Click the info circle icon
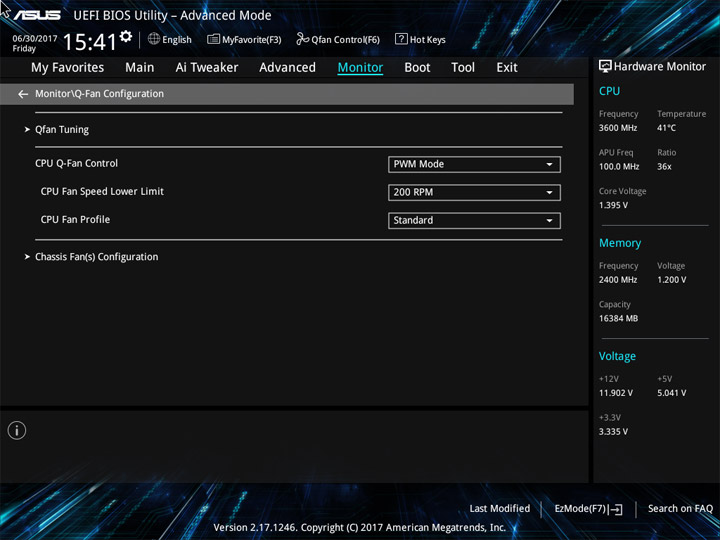This screenshot has height=540, width=720. point(17,430)
